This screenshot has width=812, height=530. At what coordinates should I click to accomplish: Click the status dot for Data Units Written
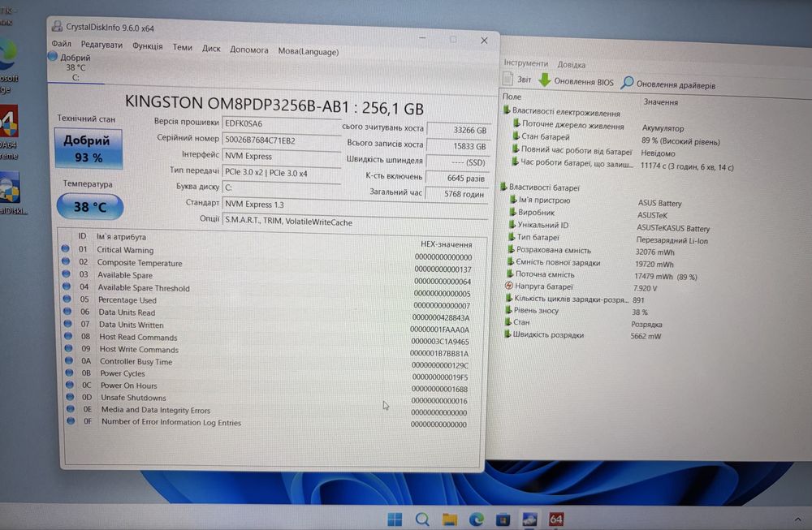tap(68, 324)
